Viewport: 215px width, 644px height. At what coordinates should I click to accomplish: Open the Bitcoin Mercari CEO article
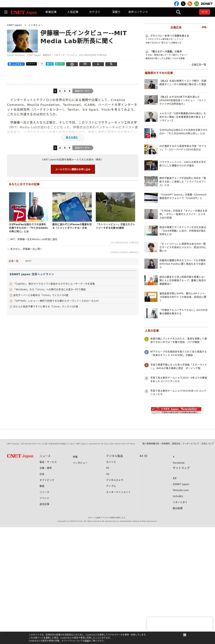point(183,247)
